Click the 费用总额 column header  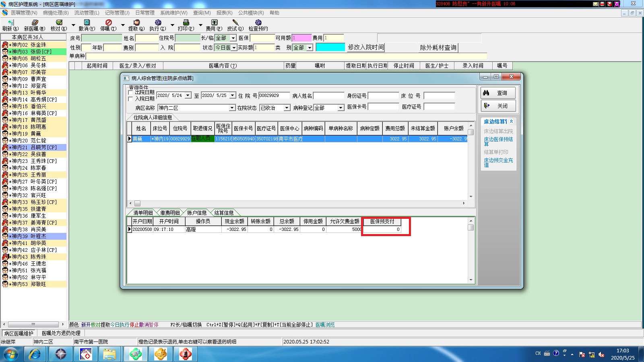coord(395,128)
